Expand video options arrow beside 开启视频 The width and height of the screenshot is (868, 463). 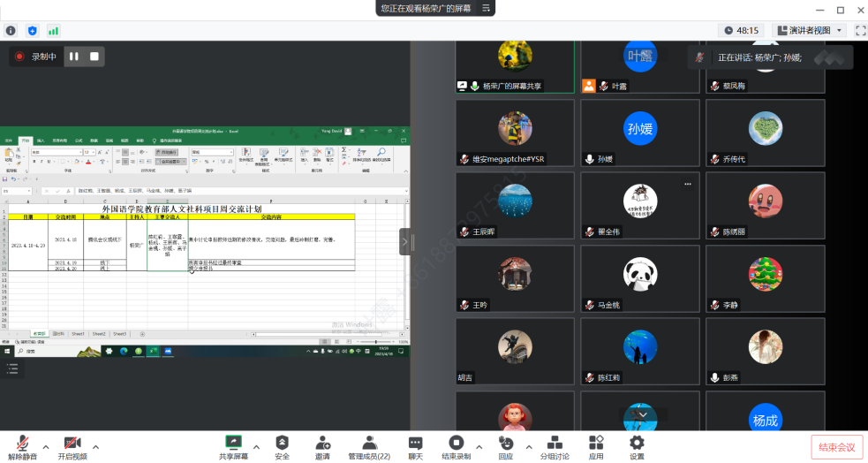(x=96, y=446)
